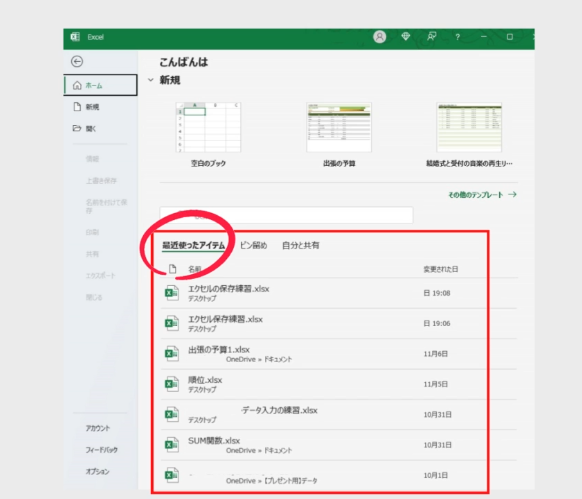Click the back arrow icon

[x=77, y=61]
